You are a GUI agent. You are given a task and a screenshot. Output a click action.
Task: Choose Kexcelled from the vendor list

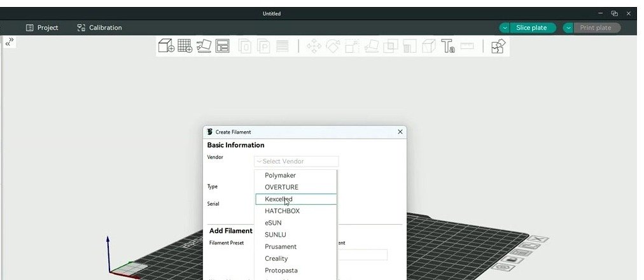(296, 199)
